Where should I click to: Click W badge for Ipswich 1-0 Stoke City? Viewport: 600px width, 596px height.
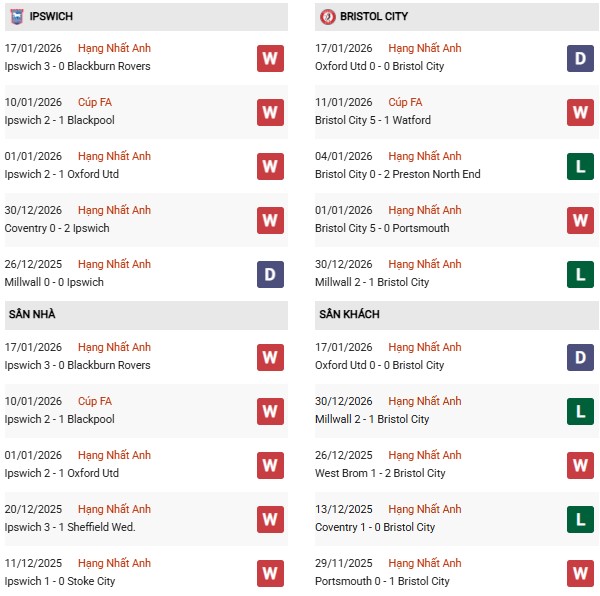(x=270, y=573)
